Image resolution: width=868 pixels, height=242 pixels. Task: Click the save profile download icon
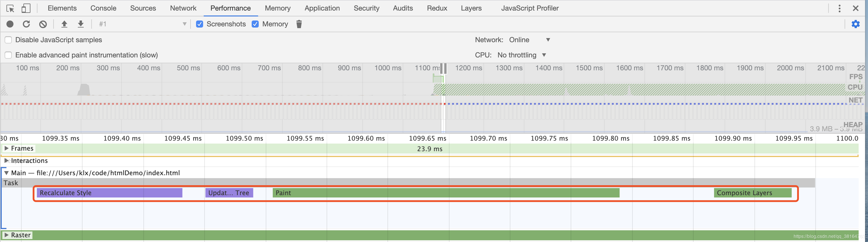click(x=80, y=24)
